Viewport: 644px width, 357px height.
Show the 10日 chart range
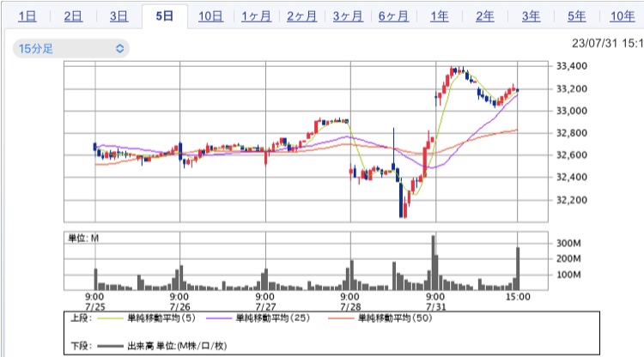[x=210, y=16]
